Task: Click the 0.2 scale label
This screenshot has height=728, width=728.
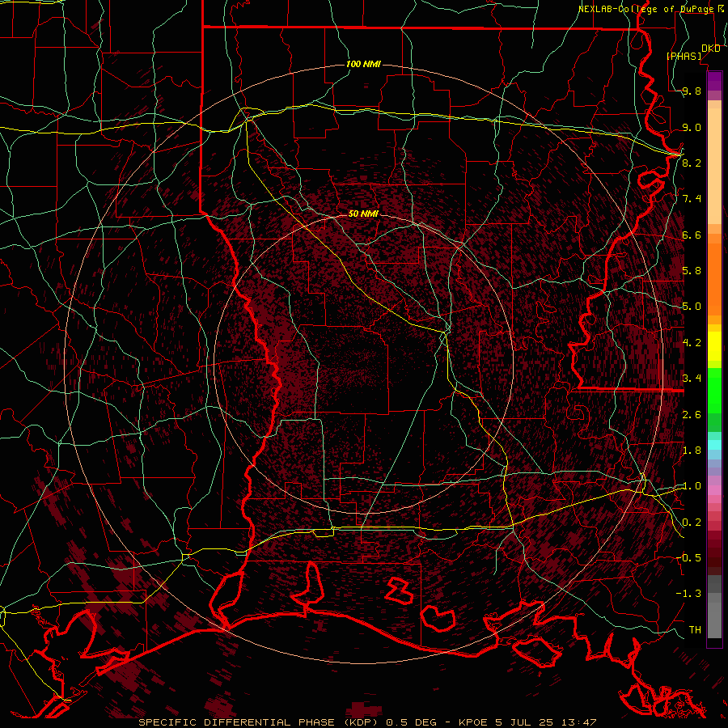Action: click(x=692, y=522)
